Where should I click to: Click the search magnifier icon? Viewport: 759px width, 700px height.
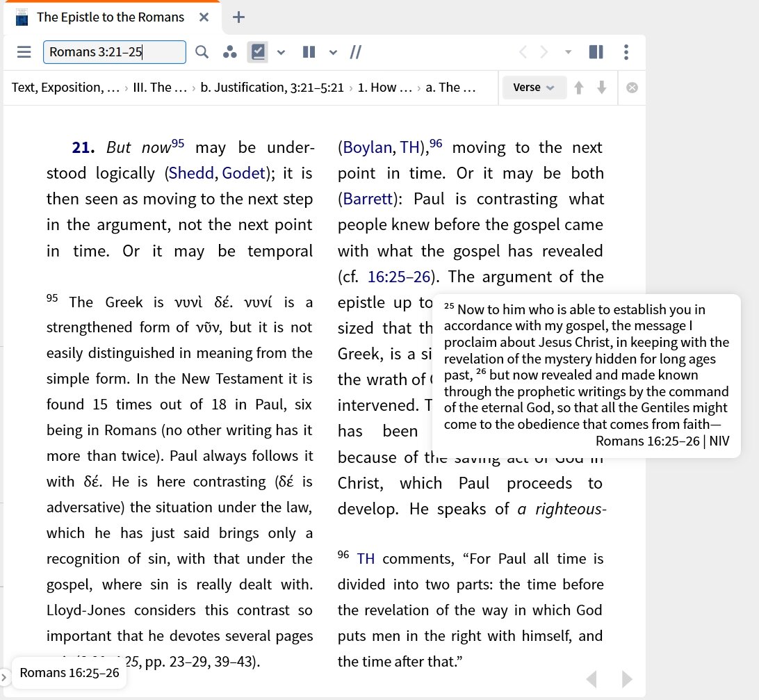coord(202,52)
